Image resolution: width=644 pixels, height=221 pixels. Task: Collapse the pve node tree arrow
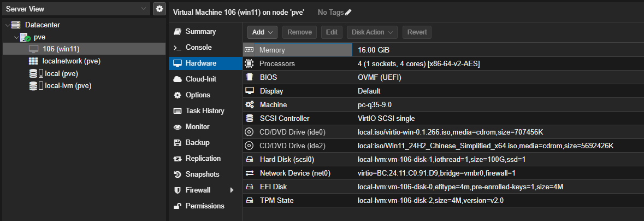[16, 37]
